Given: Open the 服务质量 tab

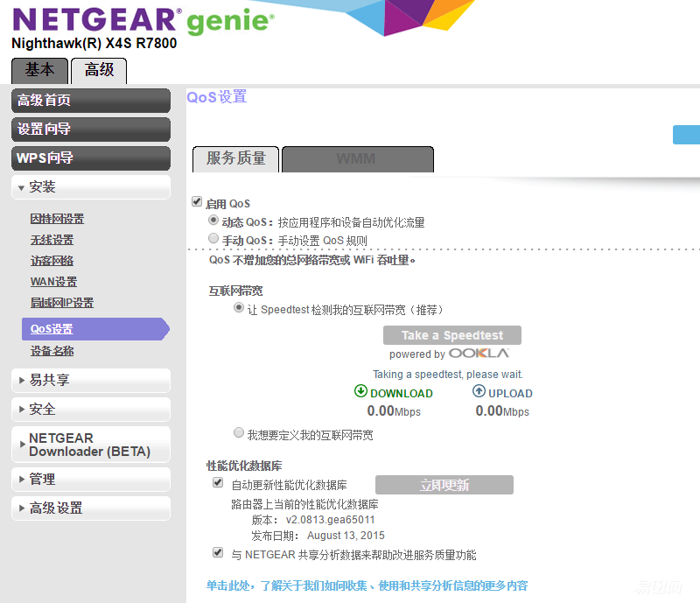Looking at the screenshot, I should click(235, 159).
